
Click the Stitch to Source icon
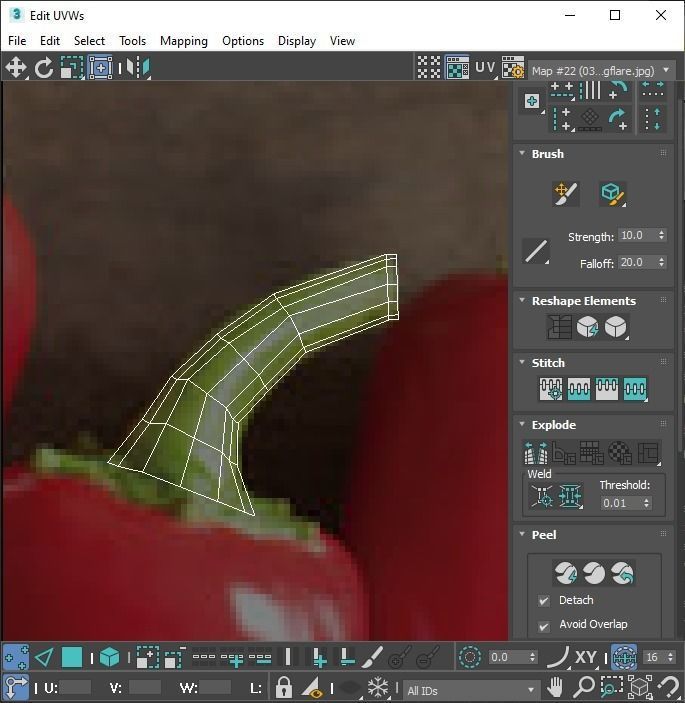click(607, 388)
